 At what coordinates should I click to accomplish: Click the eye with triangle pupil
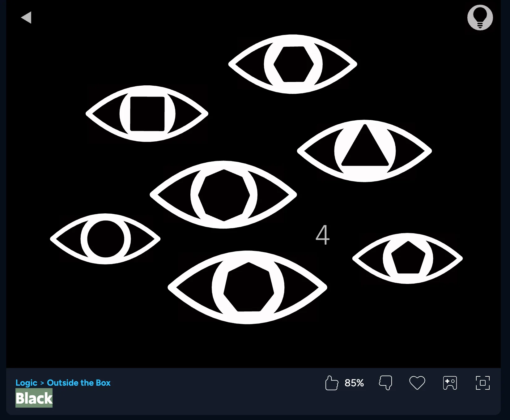364,151
